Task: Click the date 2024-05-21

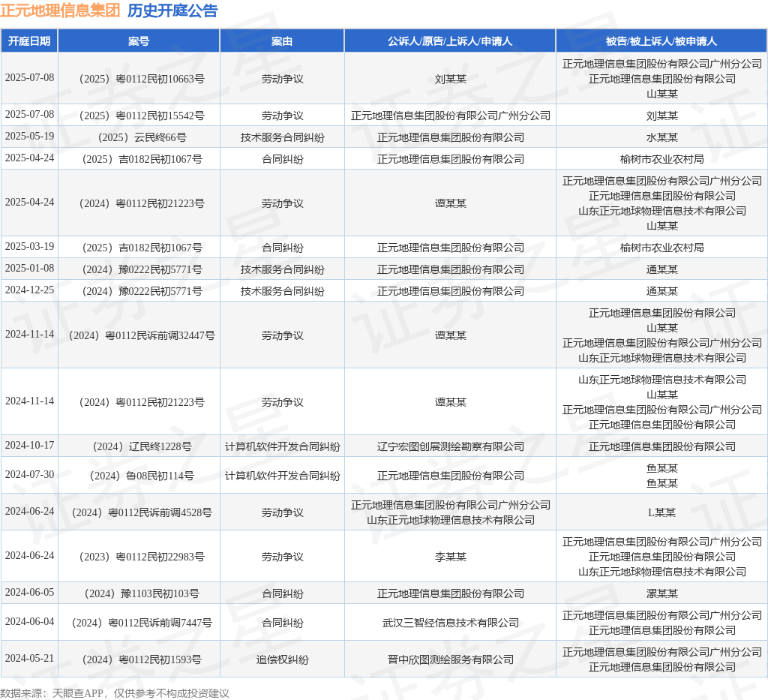Action: tap(29, 659)
